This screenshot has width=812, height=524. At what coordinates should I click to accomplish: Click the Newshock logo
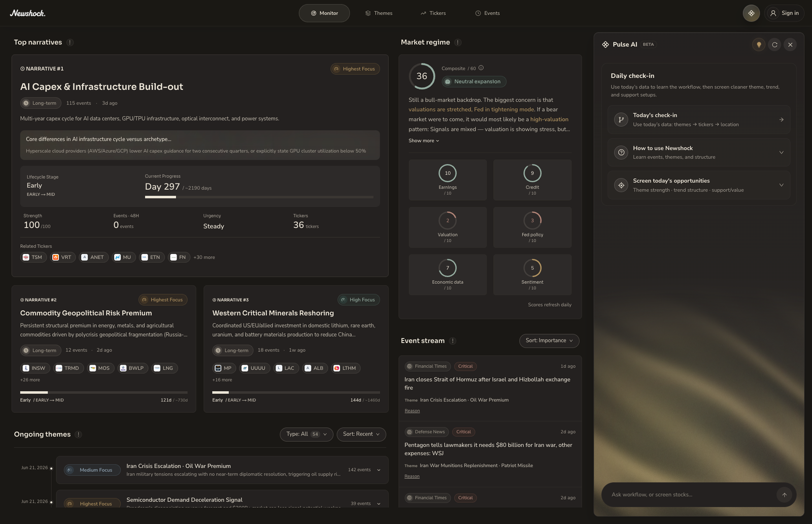click(x=27, y=13)
